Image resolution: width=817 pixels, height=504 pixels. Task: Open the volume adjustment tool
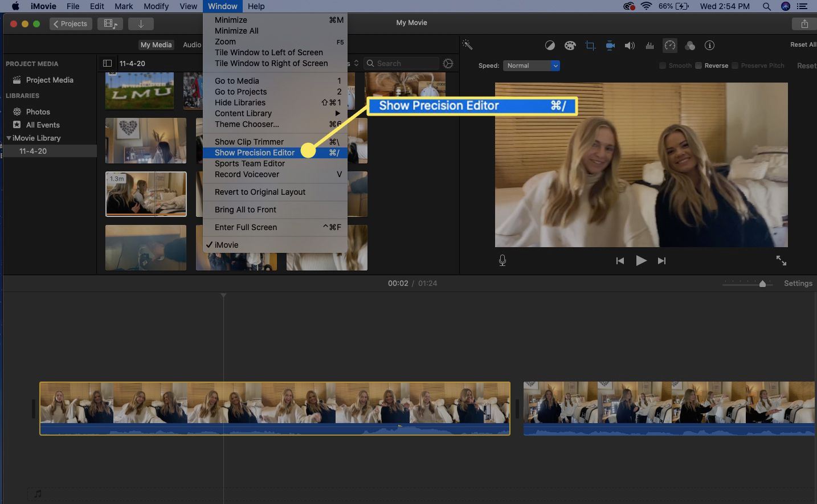[x=630, y=46]
